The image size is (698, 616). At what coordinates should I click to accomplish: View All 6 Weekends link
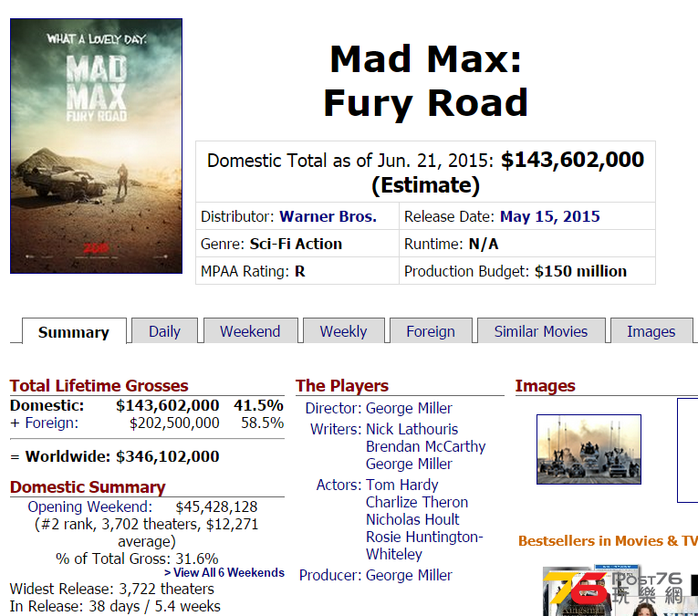point(224,572)
